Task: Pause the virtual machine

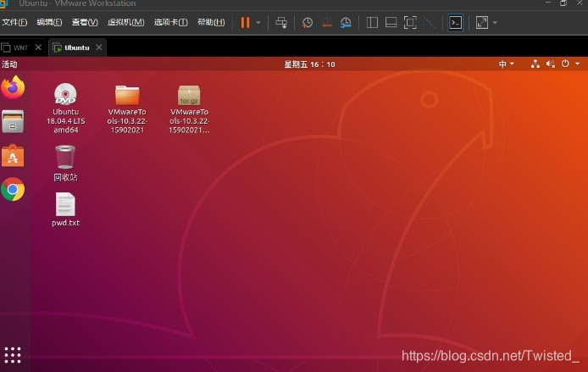Action: click(x=245, y=23)
